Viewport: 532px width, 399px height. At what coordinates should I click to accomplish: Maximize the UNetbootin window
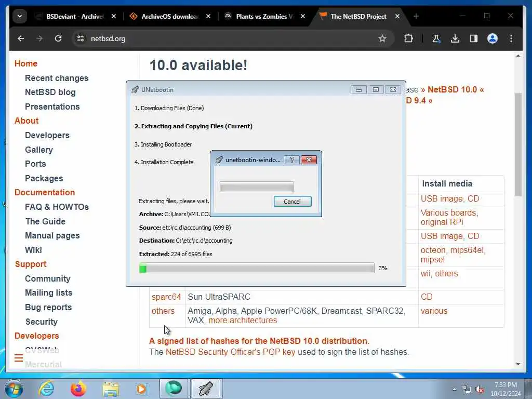(376, 89)
